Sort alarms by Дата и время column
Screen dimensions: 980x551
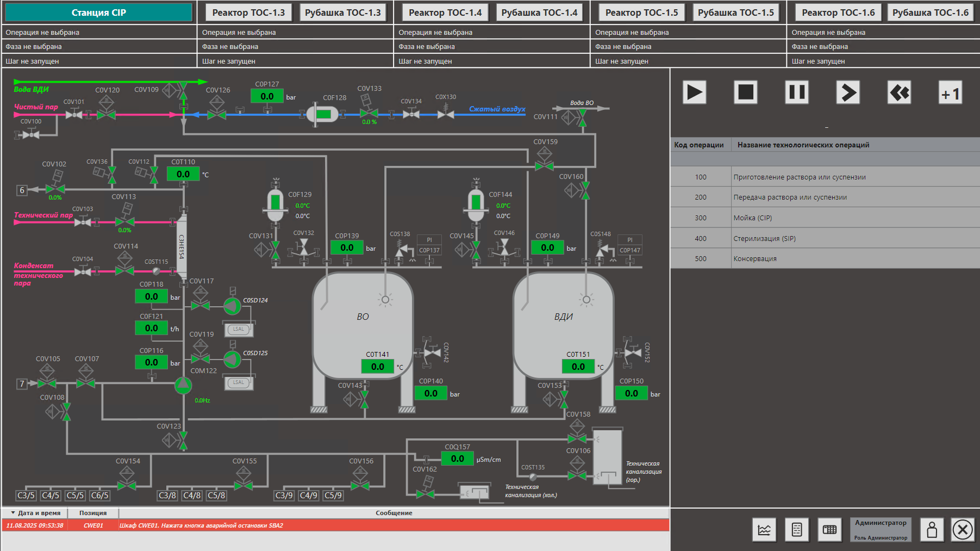[x=36, y=513]
